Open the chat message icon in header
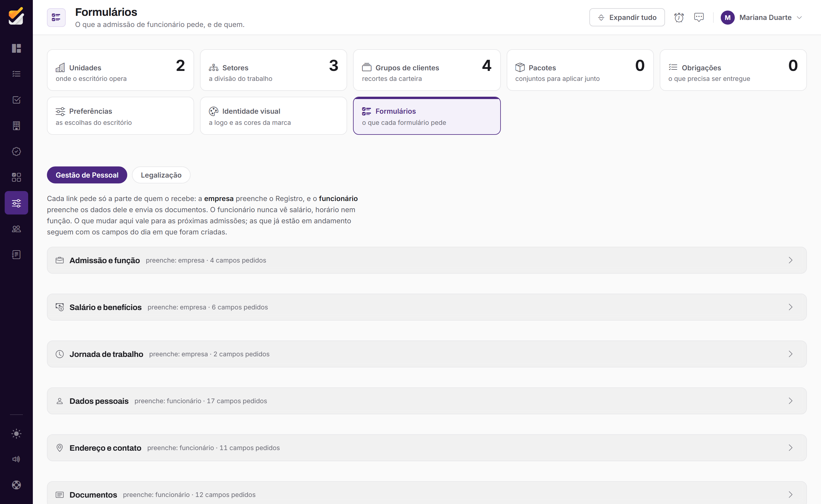Viewport: 821px width, 504px height. click(699, 17)
